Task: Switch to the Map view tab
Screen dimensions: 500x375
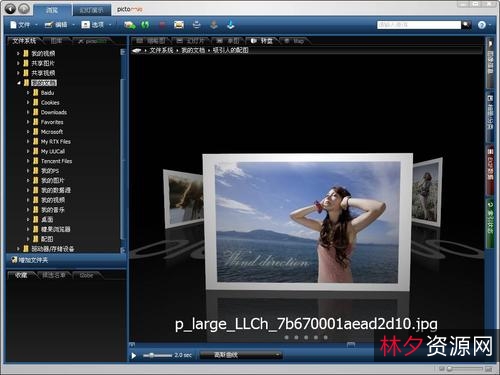Action: pyautogui.click(x=295, y=41)
